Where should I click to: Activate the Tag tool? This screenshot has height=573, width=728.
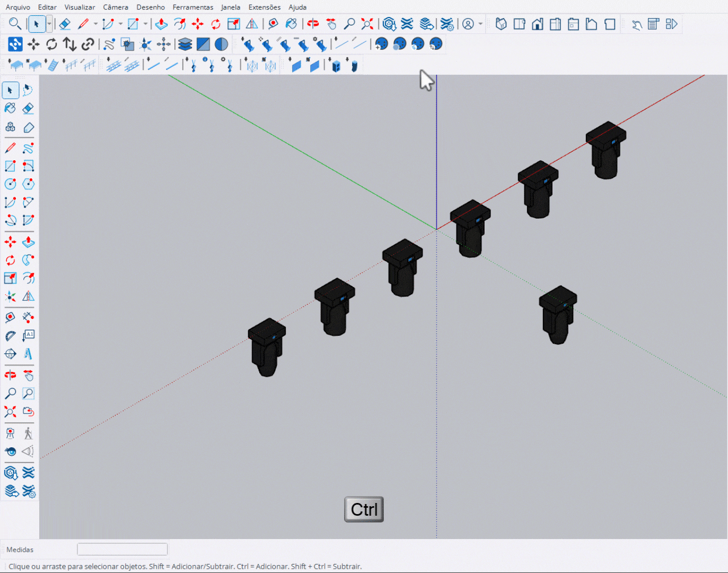point(29,127)
